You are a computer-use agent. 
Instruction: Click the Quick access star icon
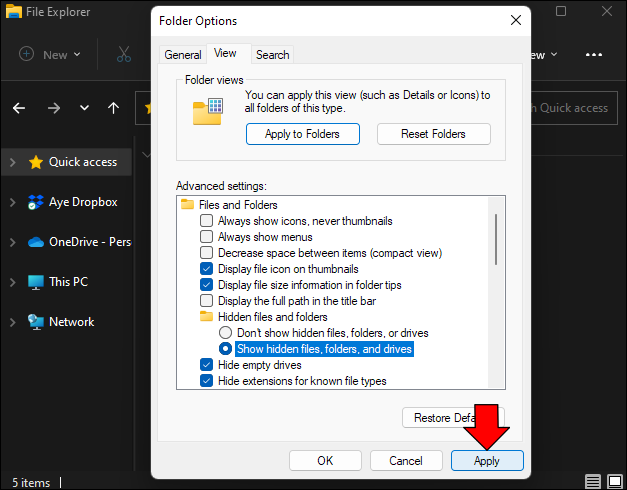(x=36, y=162)
